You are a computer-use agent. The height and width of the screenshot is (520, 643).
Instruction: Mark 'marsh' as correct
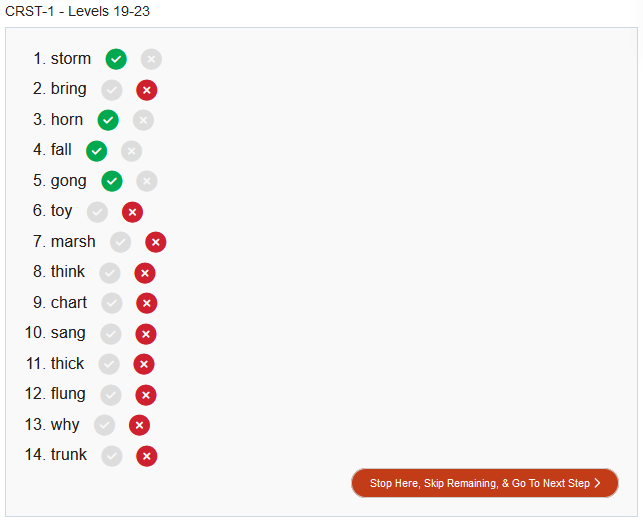(120, 242)
